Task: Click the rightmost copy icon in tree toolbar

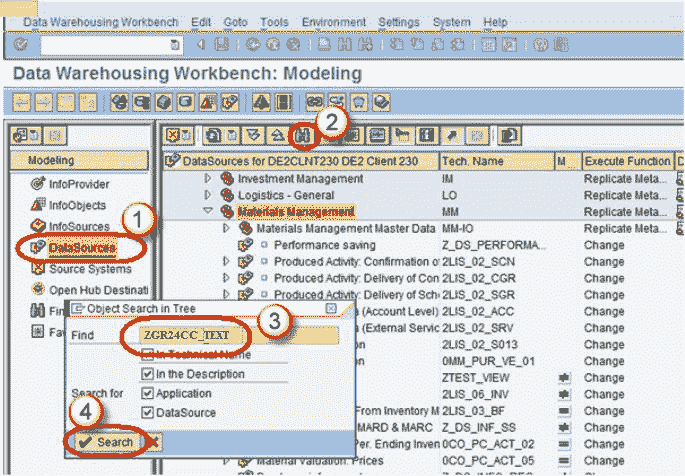Action: tap(509, 136)
